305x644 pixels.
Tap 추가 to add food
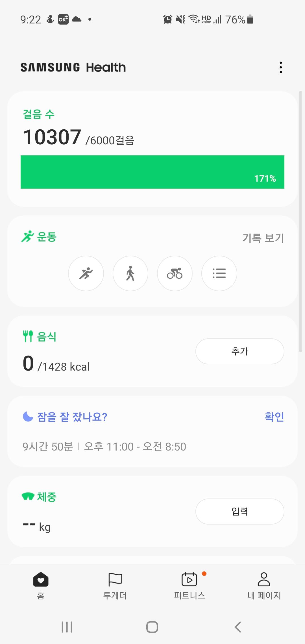pos(240,351)
